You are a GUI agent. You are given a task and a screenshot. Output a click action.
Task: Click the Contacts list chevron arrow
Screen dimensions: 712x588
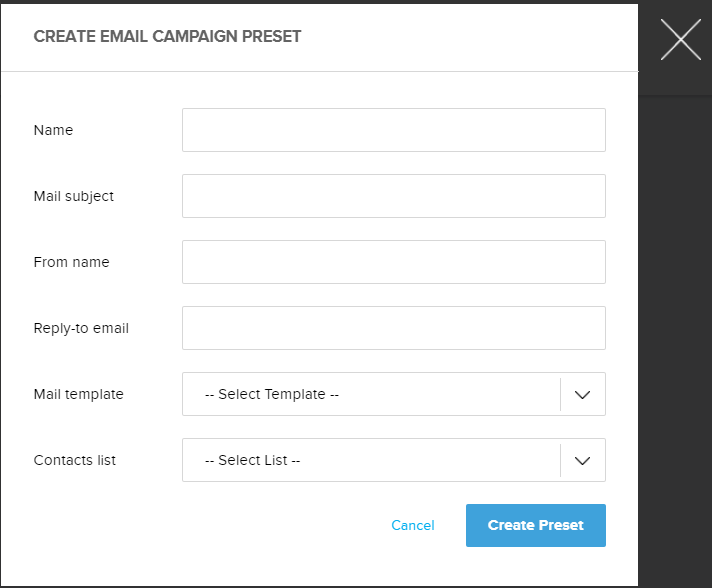[583, 460]
